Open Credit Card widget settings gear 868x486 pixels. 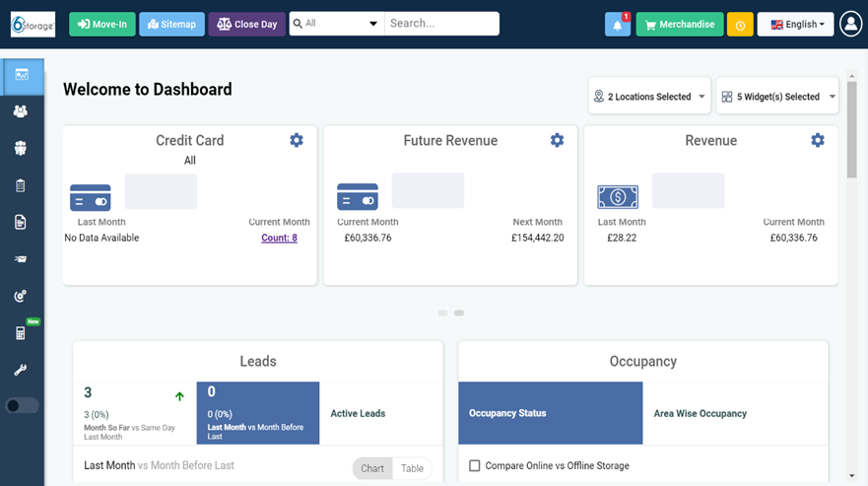click(297, 140)
